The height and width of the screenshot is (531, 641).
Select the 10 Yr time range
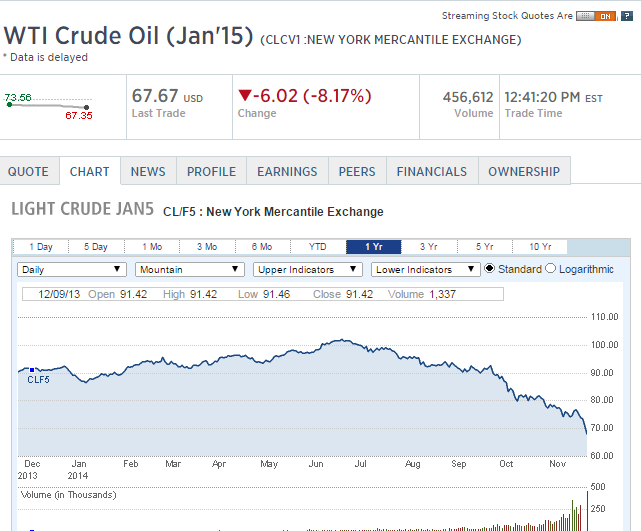(x=539, y=247)
